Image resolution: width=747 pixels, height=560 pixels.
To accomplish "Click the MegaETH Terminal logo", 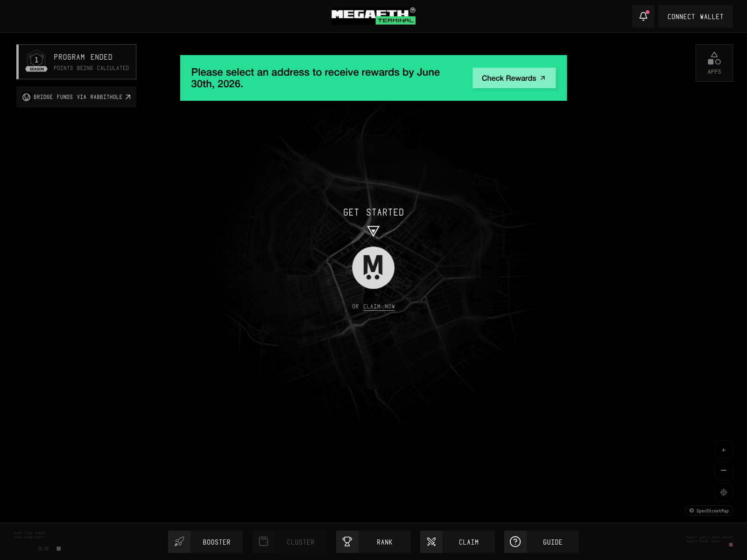I will coord(373,16).
